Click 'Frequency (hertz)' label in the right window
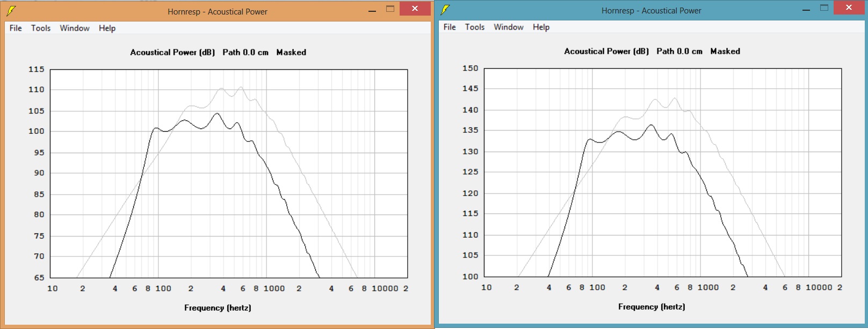 point(652,306)
